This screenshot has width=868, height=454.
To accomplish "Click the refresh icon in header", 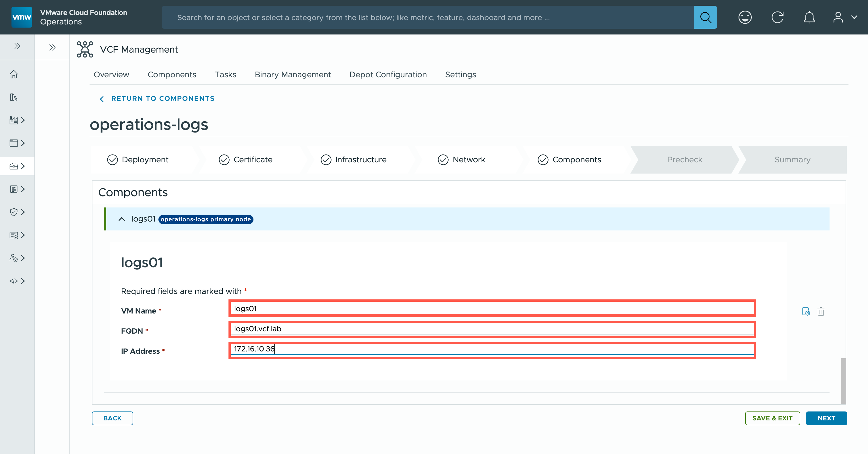I will [x=777, y=17].
